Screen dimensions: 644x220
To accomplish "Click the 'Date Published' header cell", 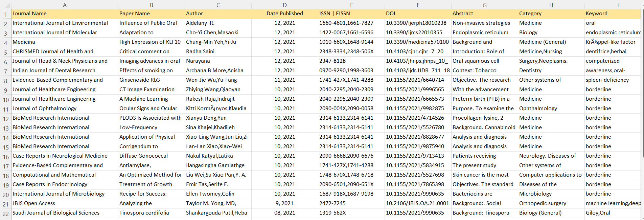I will [x=285, y=14].
